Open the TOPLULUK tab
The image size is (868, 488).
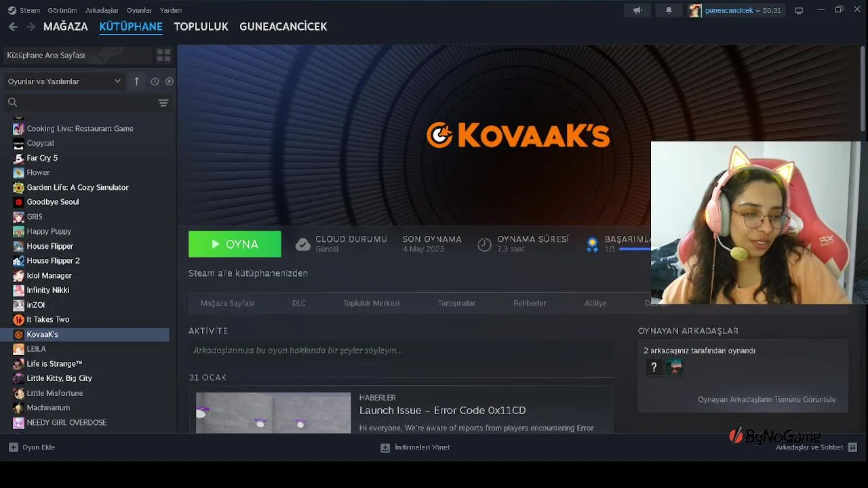tap(201, 26)
